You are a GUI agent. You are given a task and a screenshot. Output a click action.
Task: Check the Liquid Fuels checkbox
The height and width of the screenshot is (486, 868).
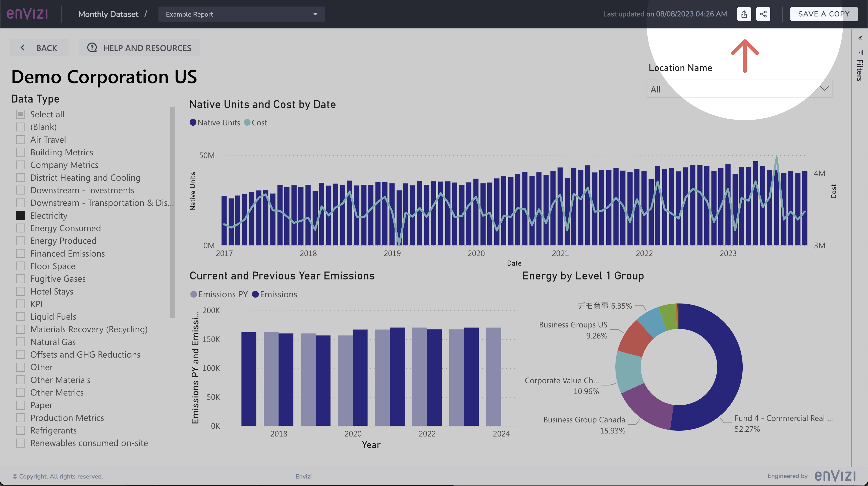coord(21,316)
